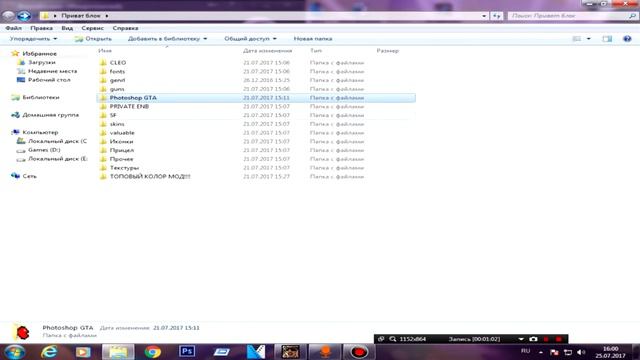
Task: Open the Общий доступ dropdown
Action: 250,39
